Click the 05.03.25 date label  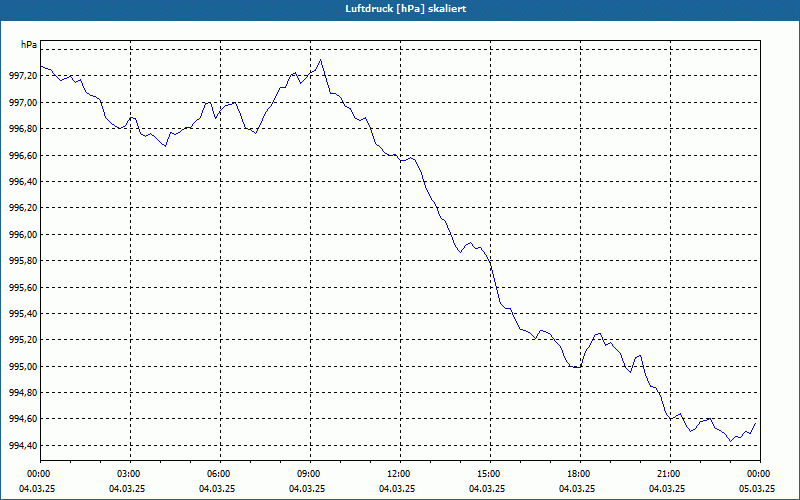pyautogui.click(x=757, y=488)
